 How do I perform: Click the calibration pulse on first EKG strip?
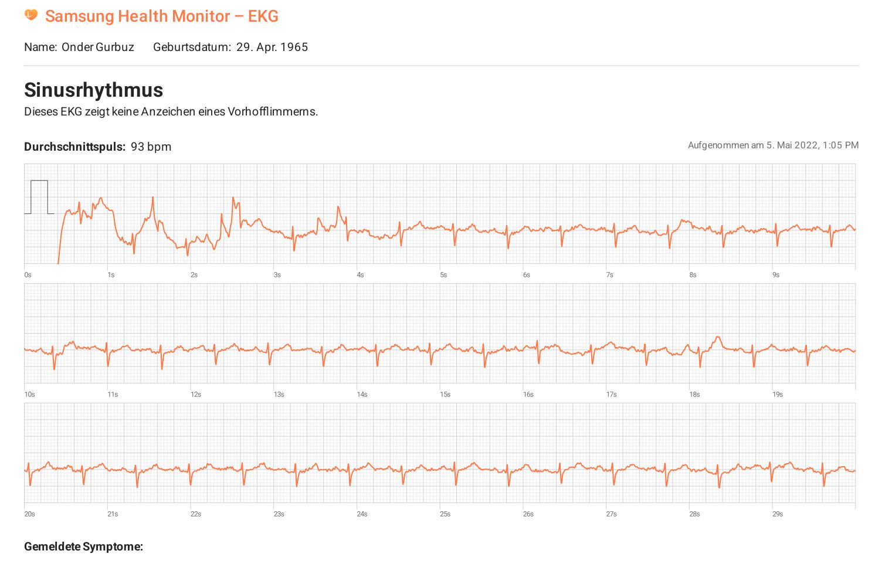(39, 197)
